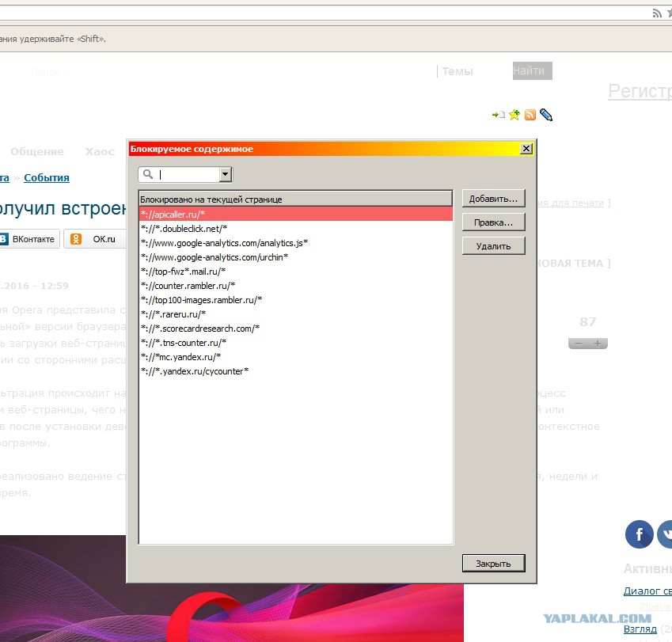Open the search field dropdown arrow in dialog

tap(225, 174)
